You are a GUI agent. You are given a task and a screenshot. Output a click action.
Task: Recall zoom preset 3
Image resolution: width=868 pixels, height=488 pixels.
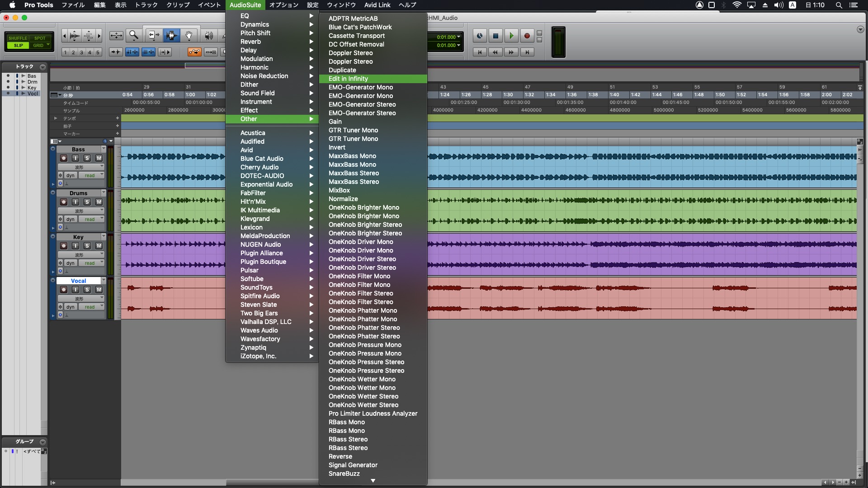[x=81, y=52]
